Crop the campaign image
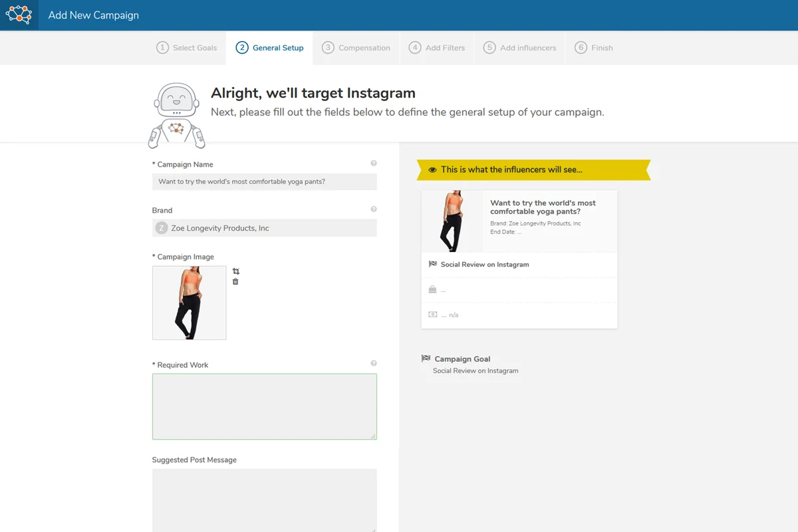The height and width of the screenshot is (532, 798). (x=236, y=271)
